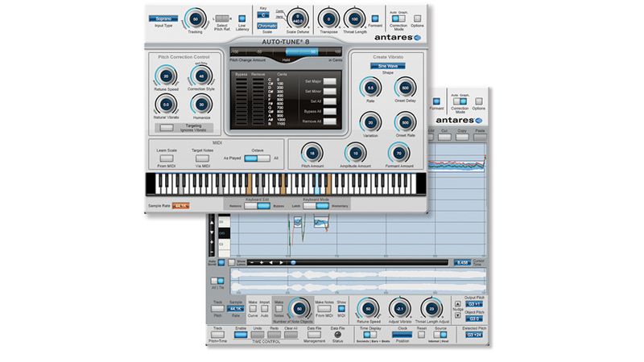The height and width of the screenshot is (362, 644).
Task: Click the scroll left arrow in Graph transport
Action: (270, 262)
